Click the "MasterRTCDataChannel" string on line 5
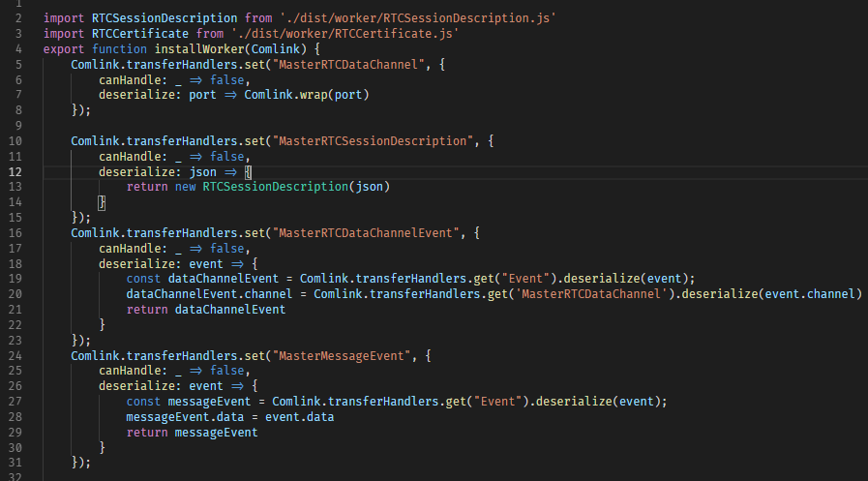The image size is (868, 481). point(348,65)
